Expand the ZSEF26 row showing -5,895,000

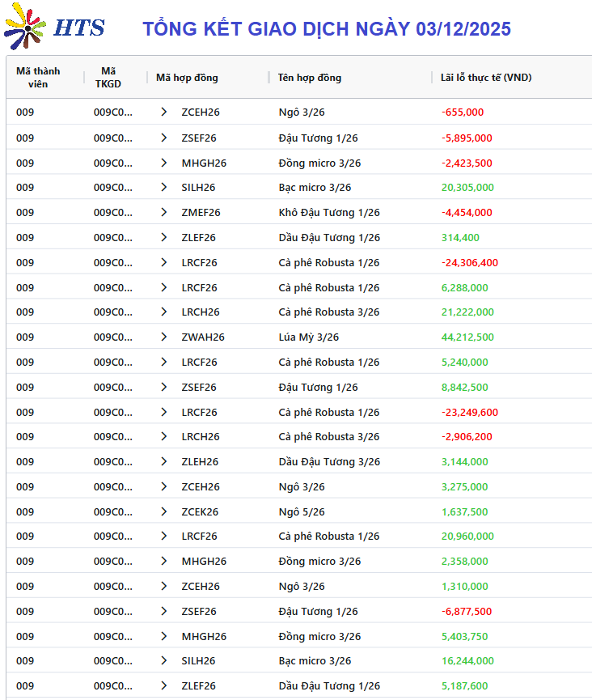(164, 138)
